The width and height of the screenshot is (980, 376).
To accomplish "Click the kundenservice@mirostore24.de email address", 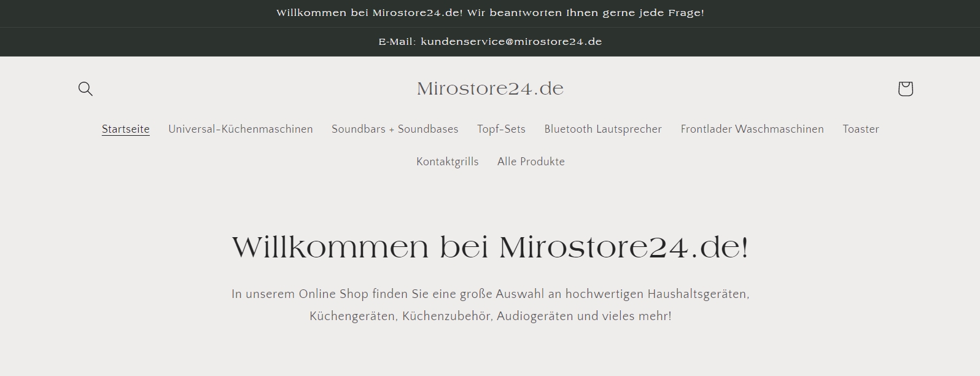I will pyautogui.click(x=511, y=42).
